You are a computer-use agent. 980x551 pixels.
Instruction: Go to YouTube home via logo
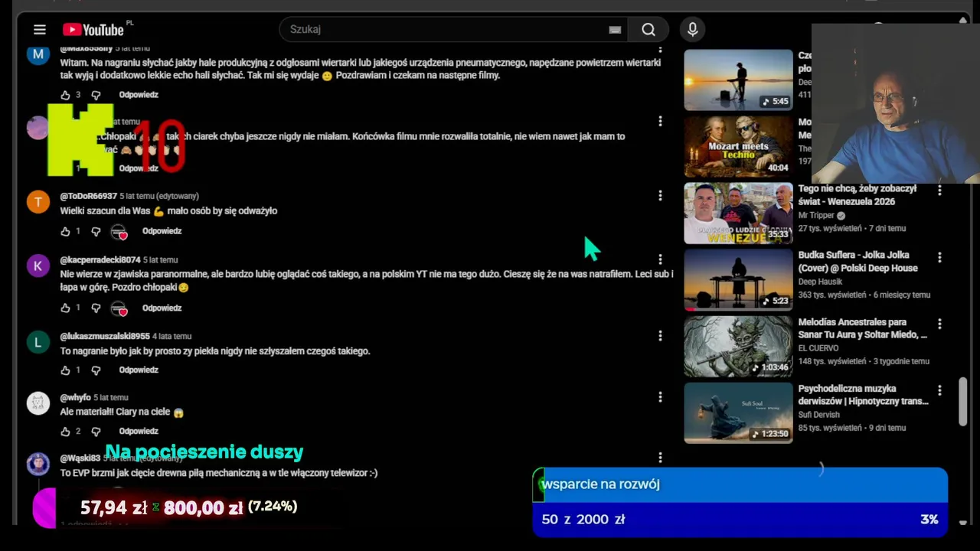pyautogui.click(x=93, y=29)
